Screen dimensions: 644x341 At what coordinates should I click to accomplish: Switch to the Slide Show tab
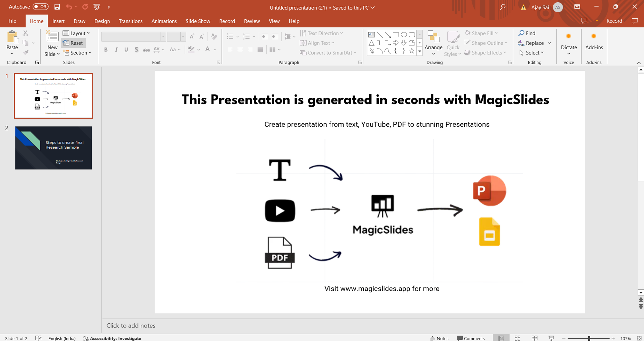click(x=198, y=21)
